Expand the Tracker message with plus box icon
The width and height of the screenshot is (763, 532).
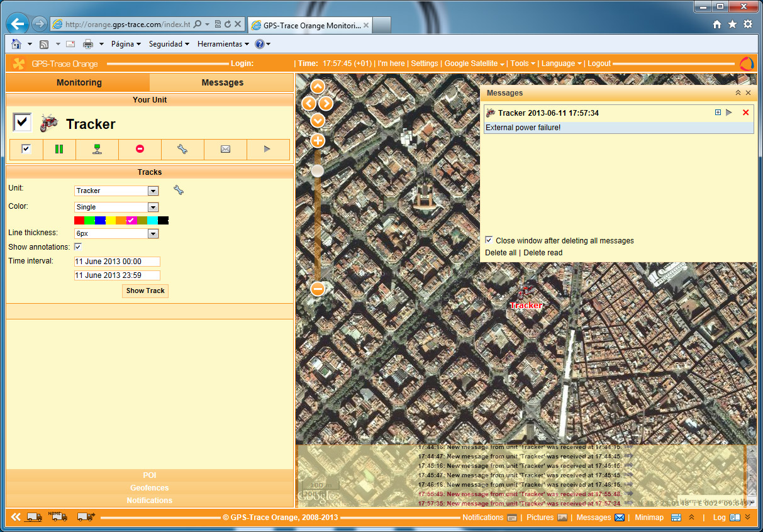click(718, 113)
